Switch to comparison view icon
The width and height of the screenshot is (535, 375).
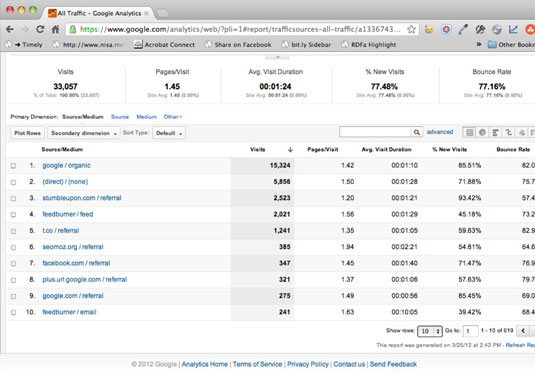[x=508, y=132]
